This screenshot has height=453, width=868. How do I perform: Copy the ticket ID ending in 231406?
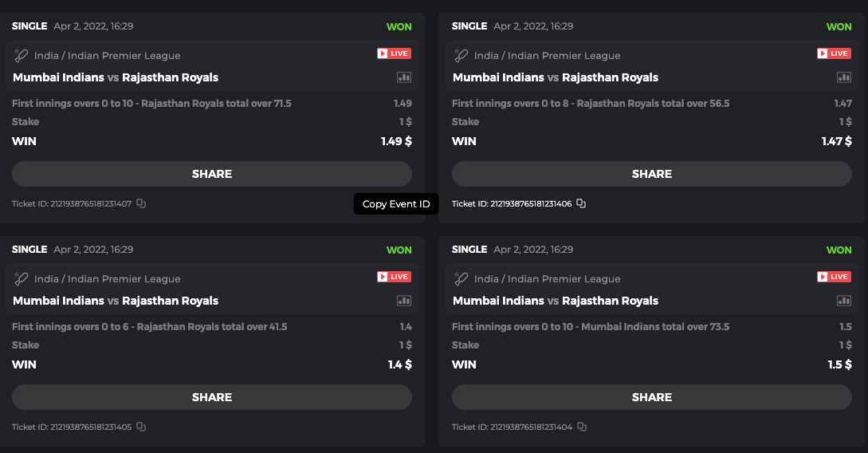[581, 204]
